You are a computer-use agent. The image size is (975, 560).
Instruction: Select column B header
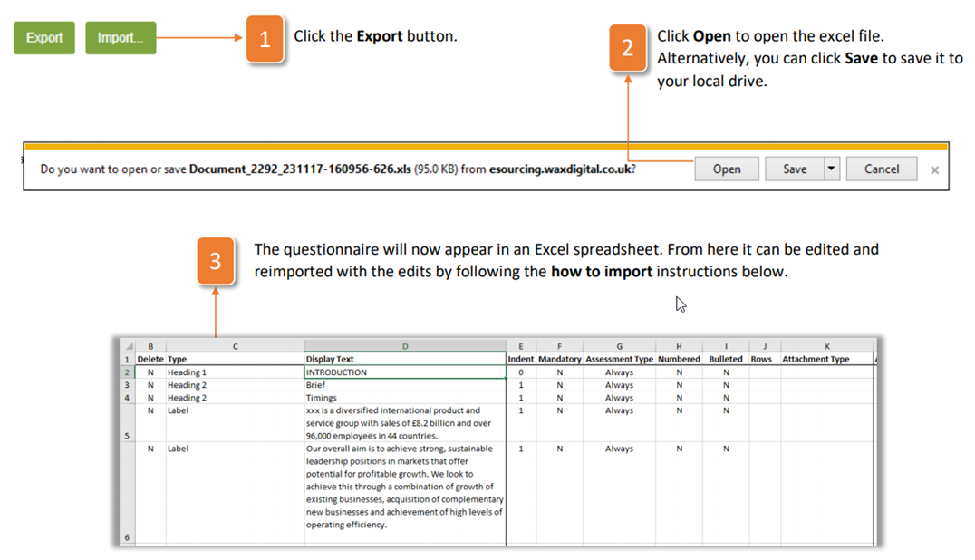[x=150, y=346]
